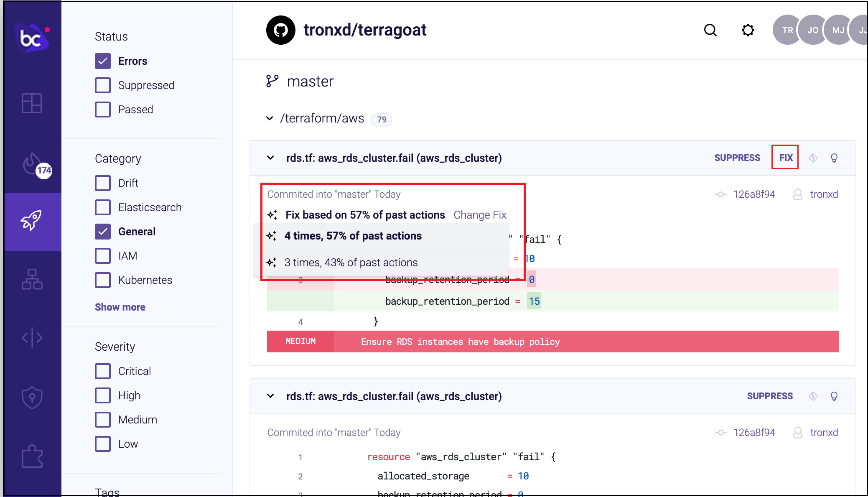This screenshot has width=868, height=497.
Task: Select the rocket icon in sidebar
Action: point(32,221)
